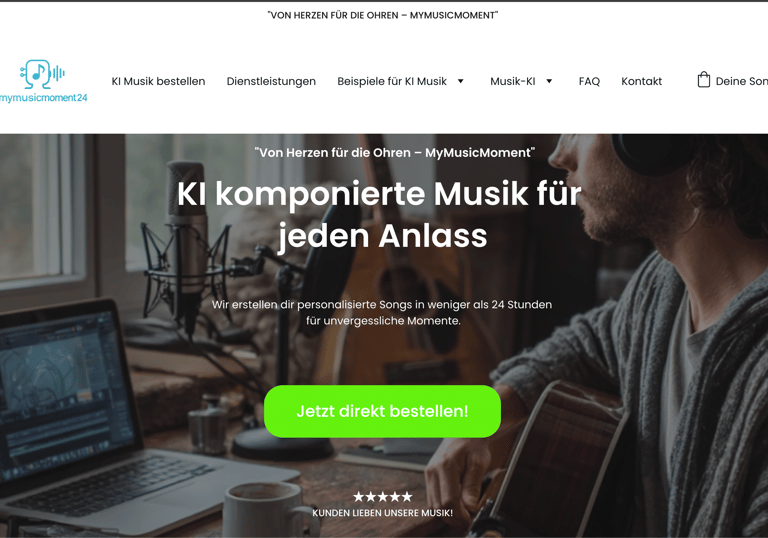Click the five-star rating icons
Viewport: 768px width, 538px height.
(x=383, y=497)
